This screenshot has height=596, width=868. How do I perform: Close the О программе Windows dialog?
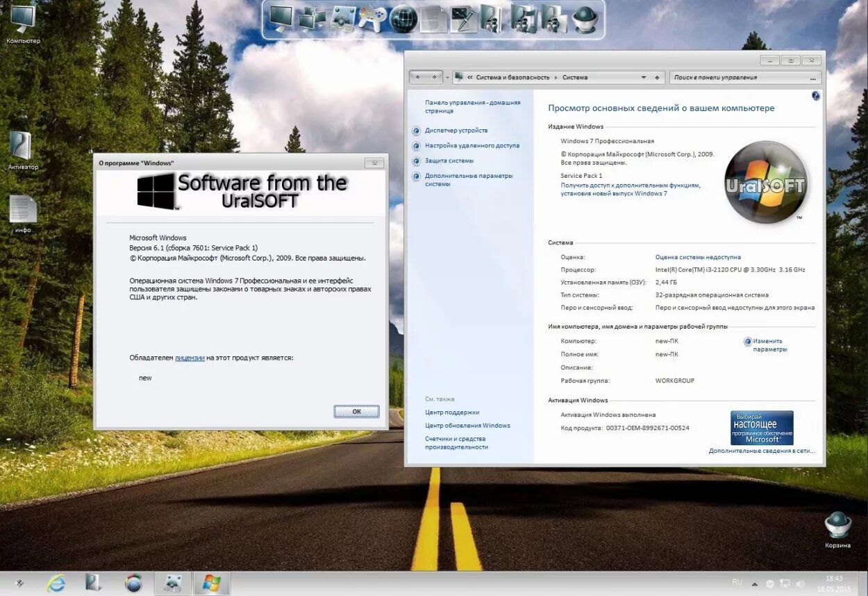point(374,163)
